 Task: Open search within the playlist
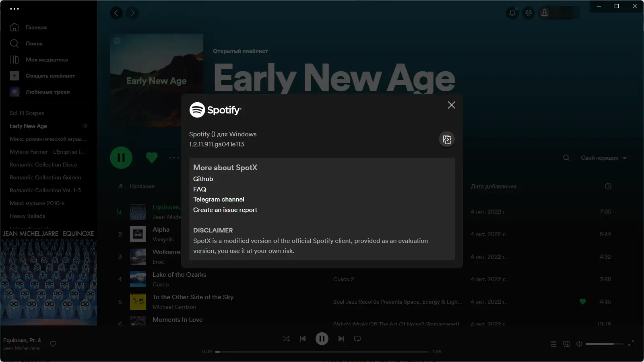[x=566, y=158]
